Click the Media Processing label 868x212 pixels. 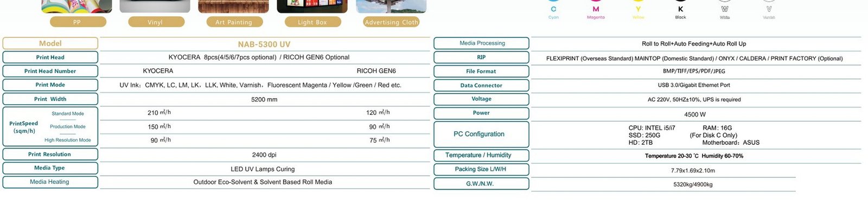tap(482, 43)
